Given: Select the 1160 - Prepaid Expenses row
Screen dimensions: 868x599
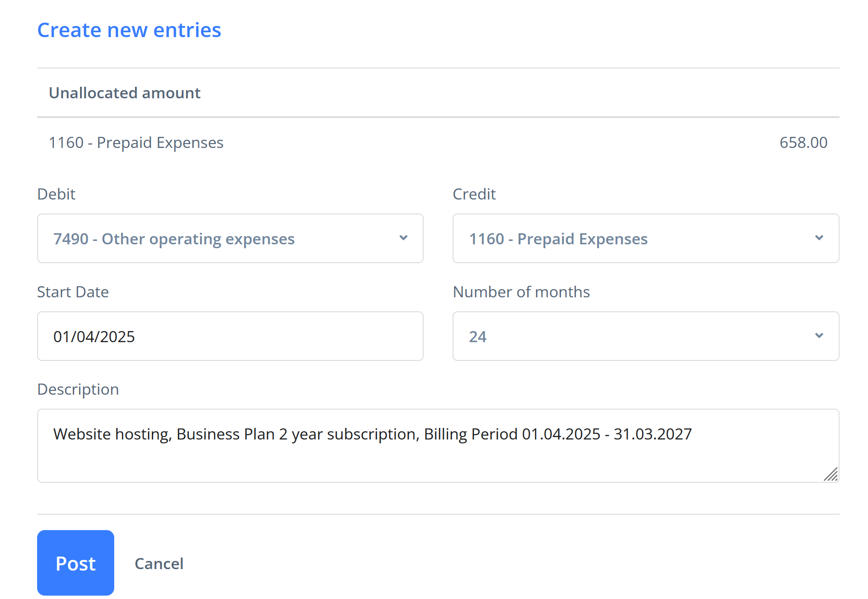Looking at the screenshot, I should tap(438, 143).
